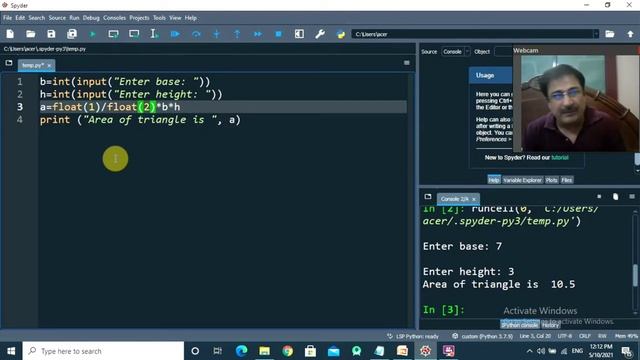Switch to the Files pane tab
640x360 pixels.
pyautogui.click(x=567, y=180)
